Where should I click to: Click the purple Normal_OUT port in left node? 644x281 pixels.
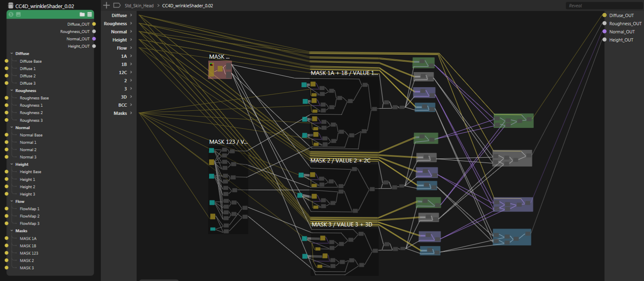(94, 39)
